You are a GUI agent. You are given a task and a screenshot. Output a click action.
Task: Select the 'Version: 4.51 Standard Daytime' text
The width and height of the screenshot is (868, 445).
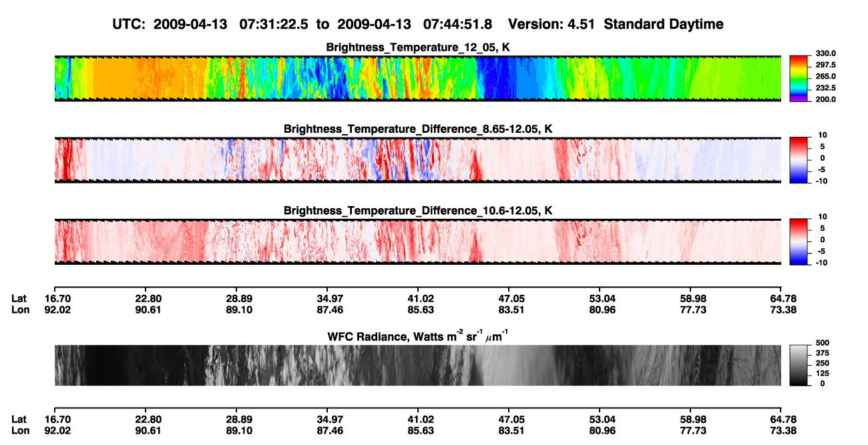(x=616, y=24)
